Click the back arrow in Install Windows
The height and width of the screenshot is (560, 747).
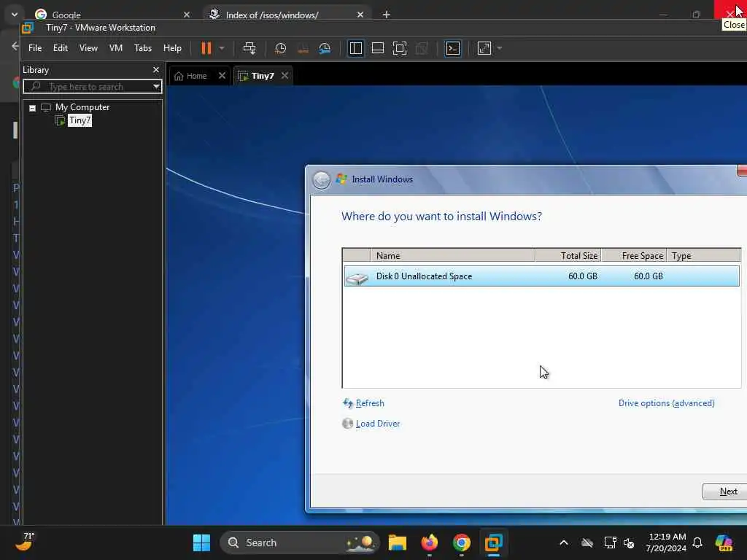coord(322,180)
